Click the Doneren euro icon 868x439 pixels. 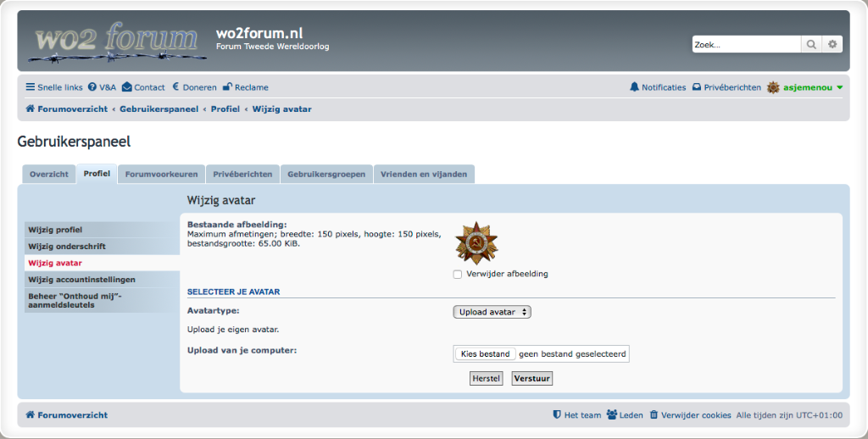(175, 87)
